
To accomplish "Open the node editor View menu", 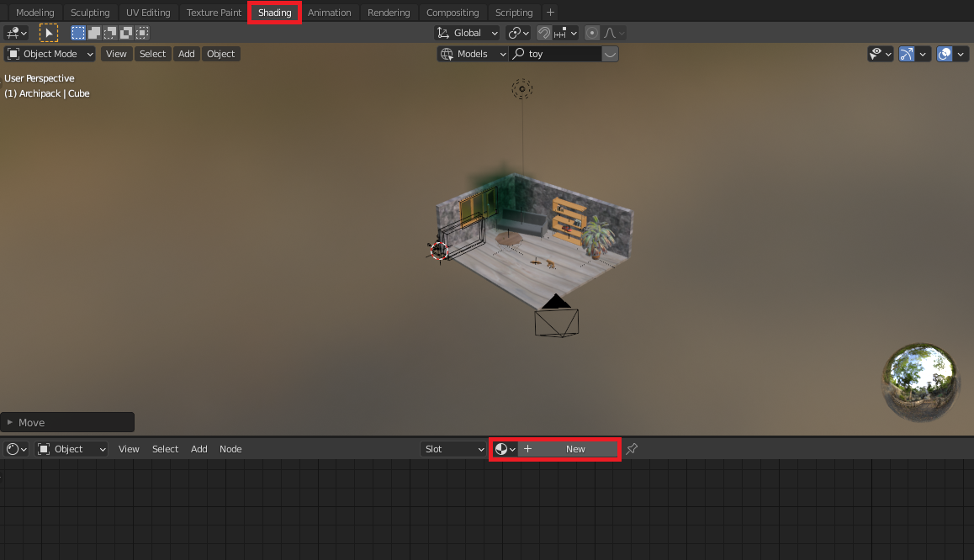I will (129, 449).
